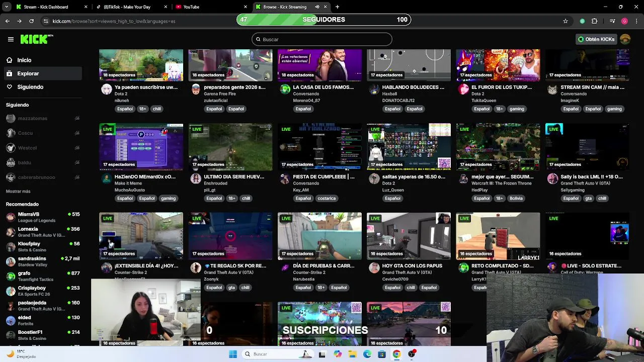Open HOY GTA CON LOS PAPUS stream title
The height and width of the screenshot is (362, 644).
point(412,265)
